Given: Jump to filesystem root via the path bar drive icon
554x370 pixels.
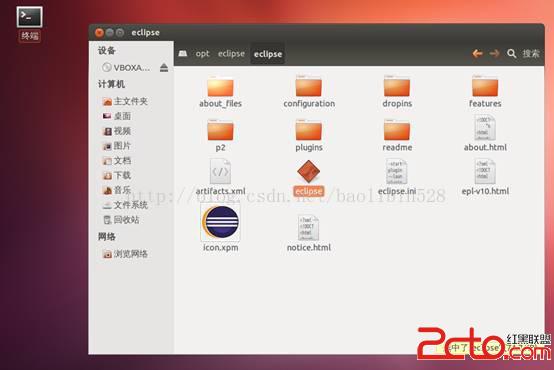Looking at the screenshot, I should tap(183, 54).
